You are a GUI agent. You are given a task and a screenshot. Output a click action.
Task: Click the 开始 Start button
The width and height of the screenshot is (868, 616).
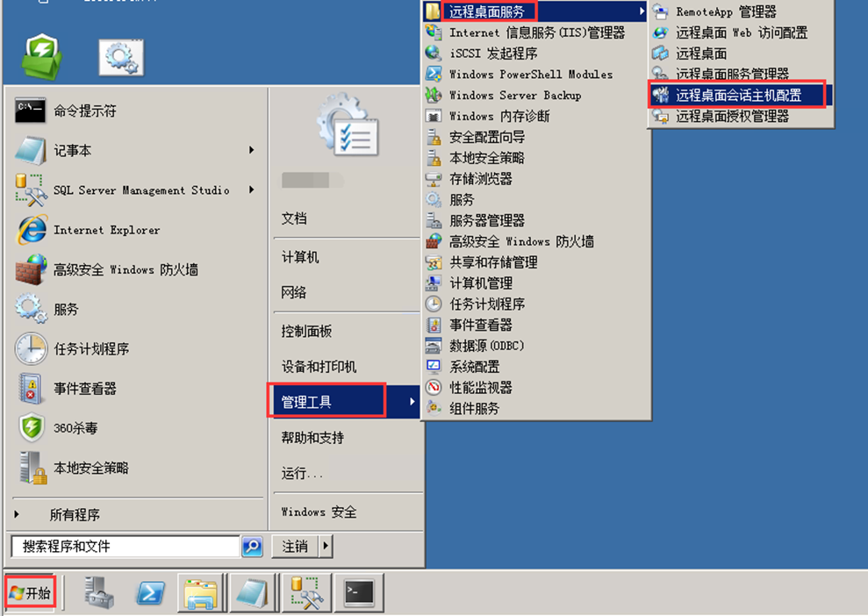pos(31,593)
